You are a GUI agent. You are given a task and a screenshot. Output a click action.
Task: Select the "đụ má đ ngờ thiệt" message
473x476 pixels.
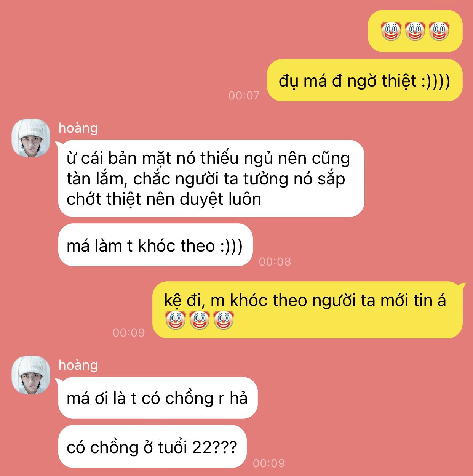[364, 80]
